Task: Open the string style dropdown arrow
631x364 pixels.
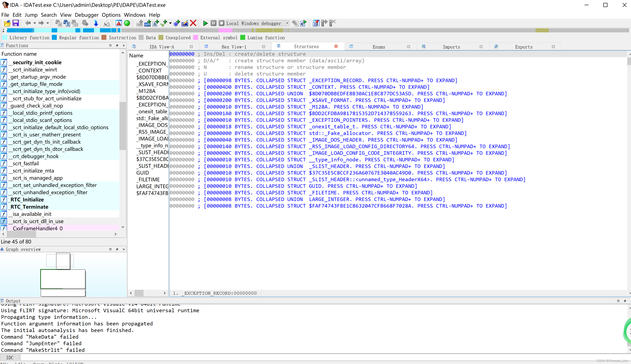Action: click(170, 23)
